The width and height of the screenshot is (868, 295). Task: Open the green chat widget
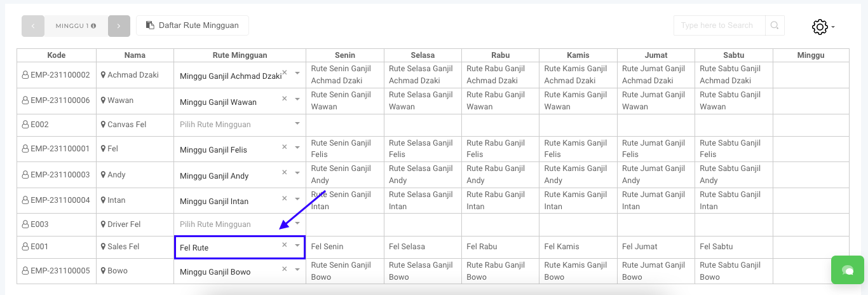coord(847,270)
